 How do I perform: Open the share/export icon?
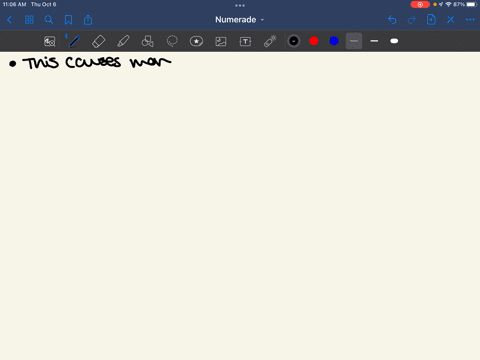(88, 20)
